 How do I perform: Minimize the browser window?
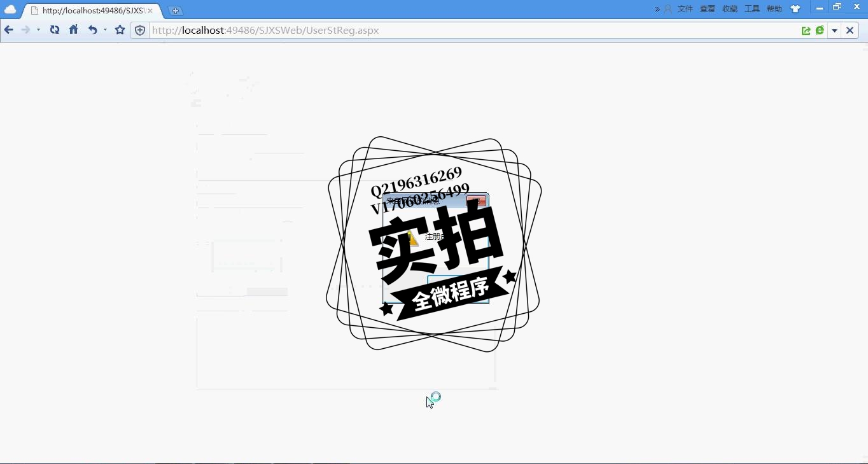click(x=820, y=8)
